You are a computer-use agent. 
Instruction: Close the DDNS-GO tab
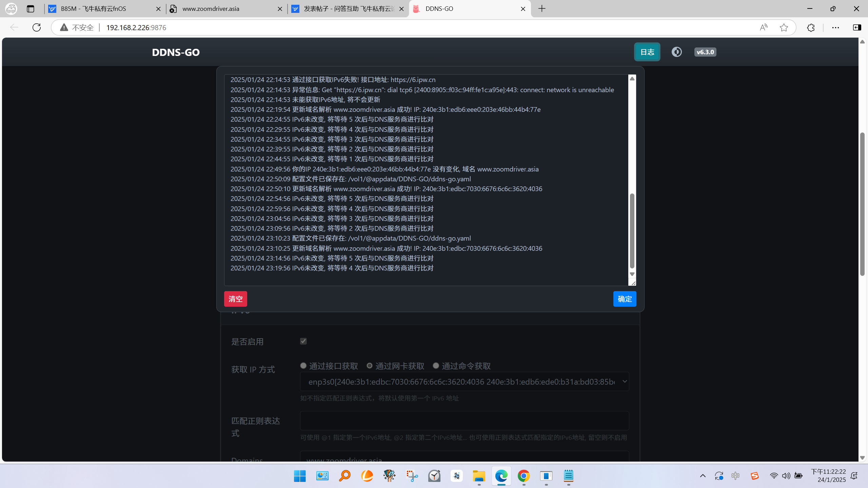[x=523, y=9]
